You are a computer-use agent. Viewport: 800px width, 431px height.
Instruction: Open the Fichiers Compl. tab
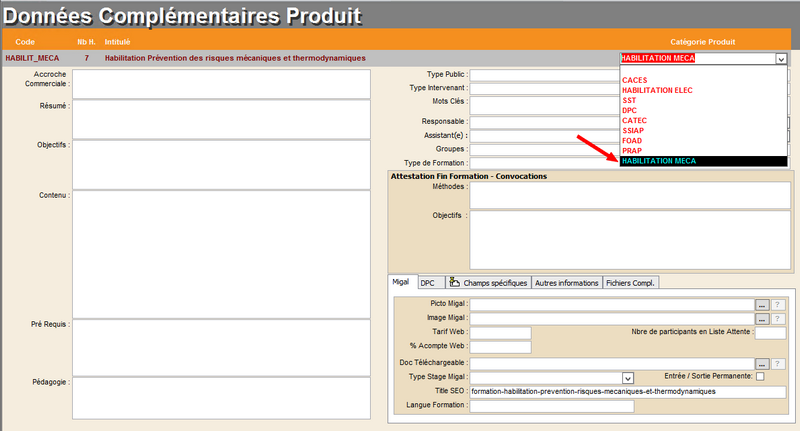point(630,283)
